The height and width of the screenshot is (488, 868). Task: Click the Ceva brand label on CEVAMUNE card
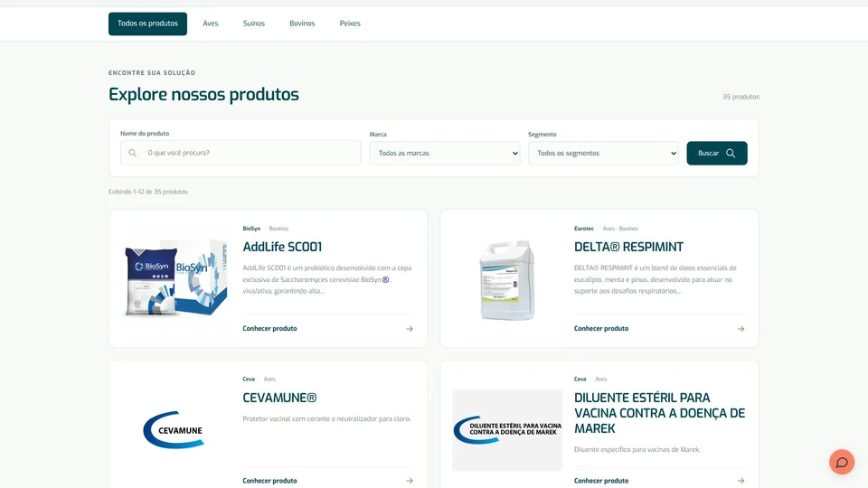point(249,379)
